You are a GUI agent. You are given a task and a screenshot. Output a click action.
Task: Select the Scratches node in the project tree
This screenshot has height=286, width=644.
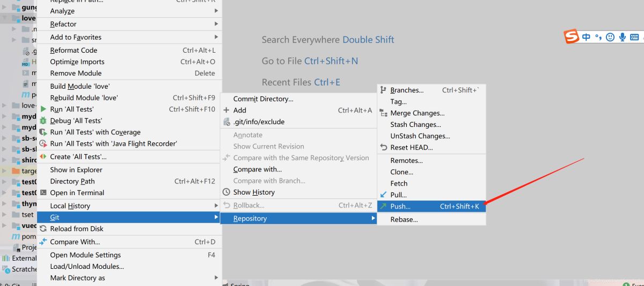point(24,269)
